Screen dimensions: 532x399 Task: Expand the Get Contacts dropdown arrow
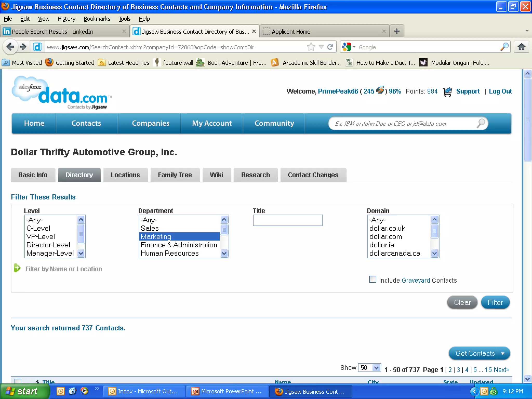coord(503,354)
